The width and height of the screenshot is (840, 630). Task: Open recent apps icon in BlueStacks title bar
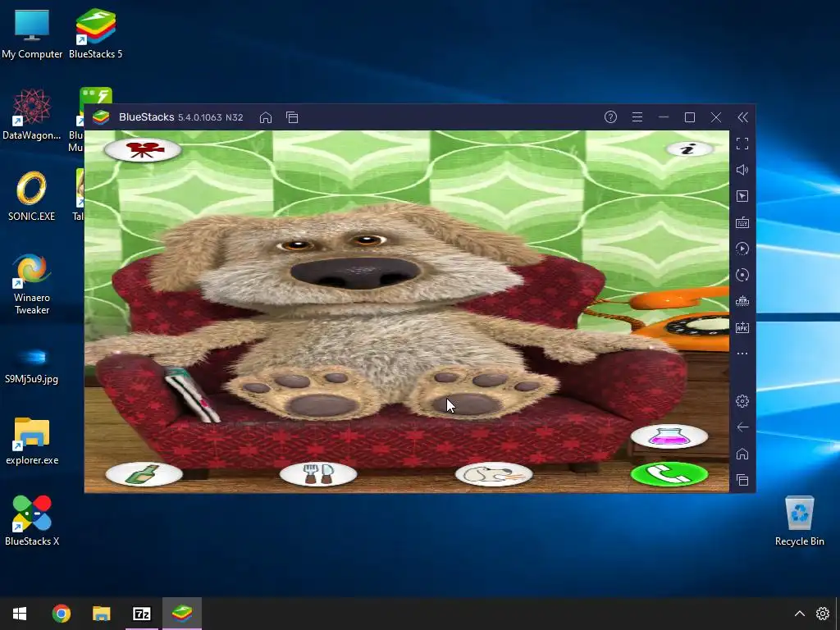pyautogui.click(x=292, y=117)
